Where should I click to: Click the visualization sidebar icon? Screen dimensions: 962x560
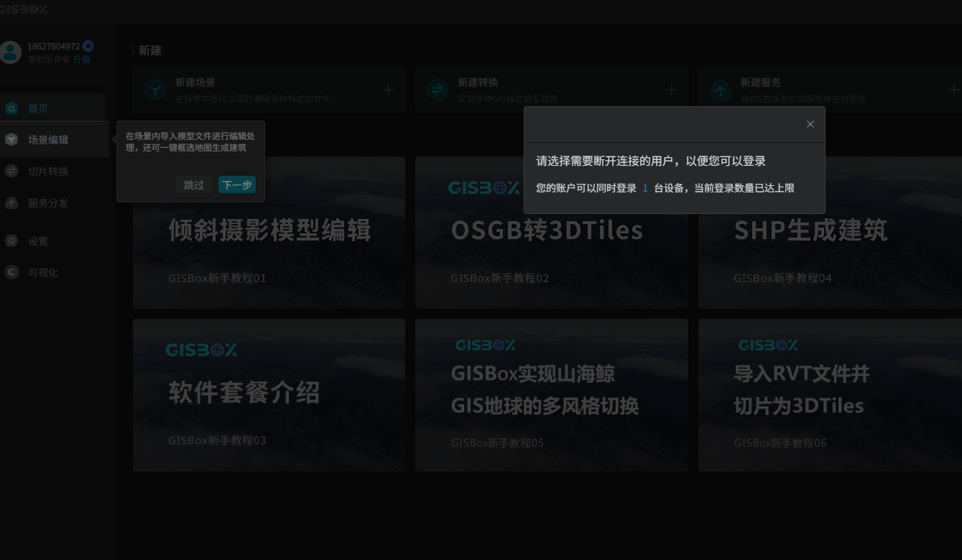11,272
